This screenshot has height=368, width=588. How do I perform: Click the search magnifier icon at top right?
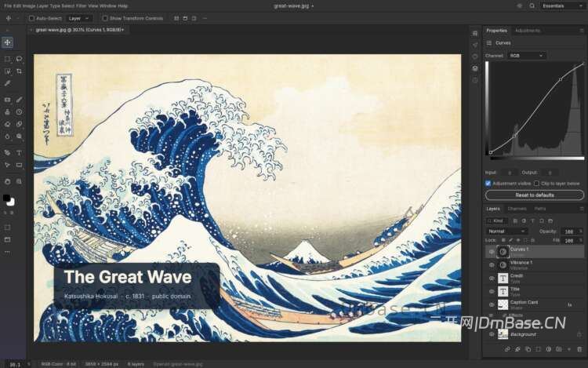[x=532, y=6]
